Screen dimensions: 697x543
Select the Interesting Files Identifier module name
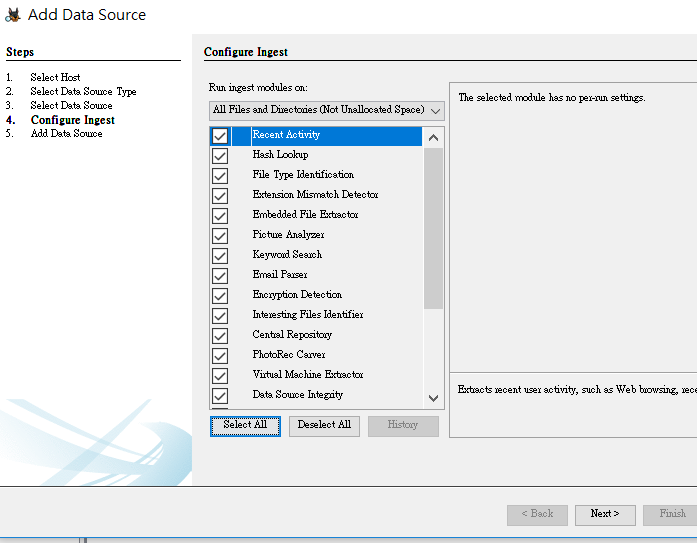pyautogui.click(x=308, y=315)
